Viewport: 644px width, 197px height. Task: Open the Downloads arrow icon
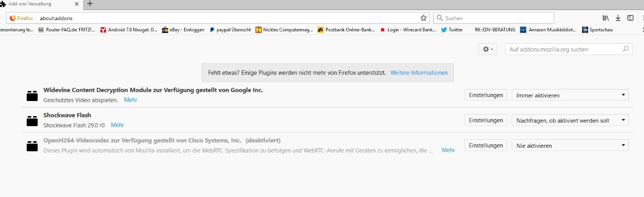coord(618,18)
